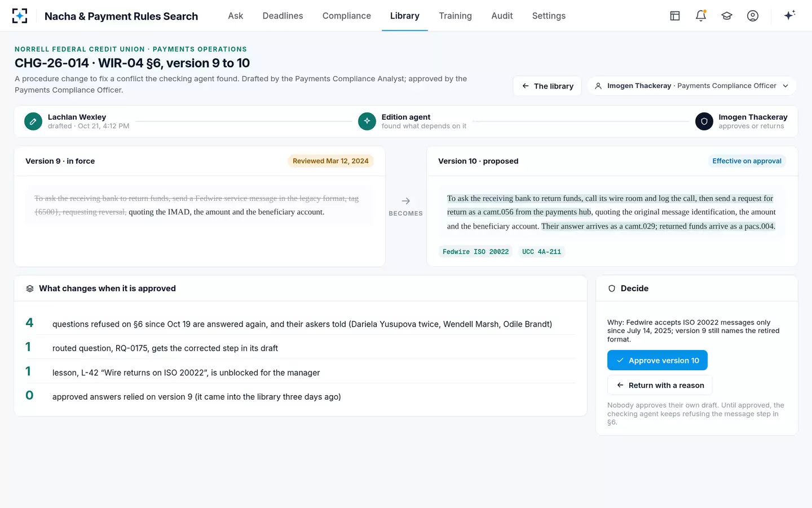This screenshot has width=812, height=508.
Task: Select the row about 4 questions refused
Action: pos(301,323)
